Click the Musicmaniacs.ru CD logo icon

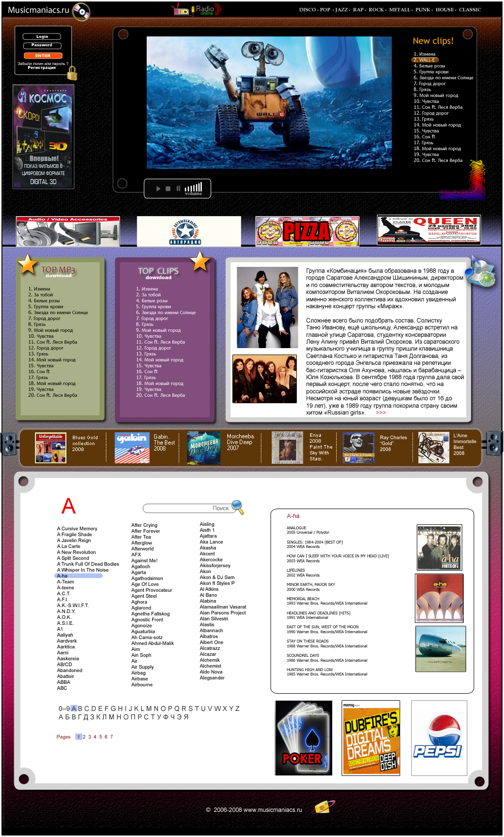81,11
